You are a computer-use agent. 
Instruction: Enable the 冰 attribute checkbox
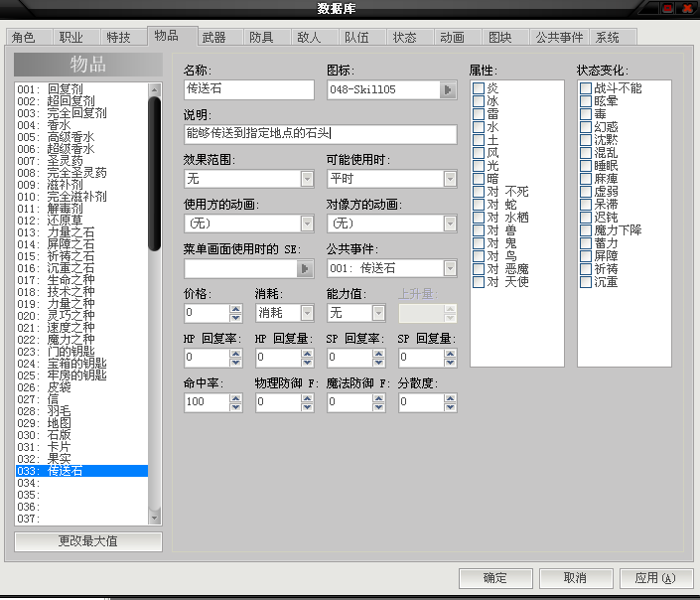coord(479,101)
